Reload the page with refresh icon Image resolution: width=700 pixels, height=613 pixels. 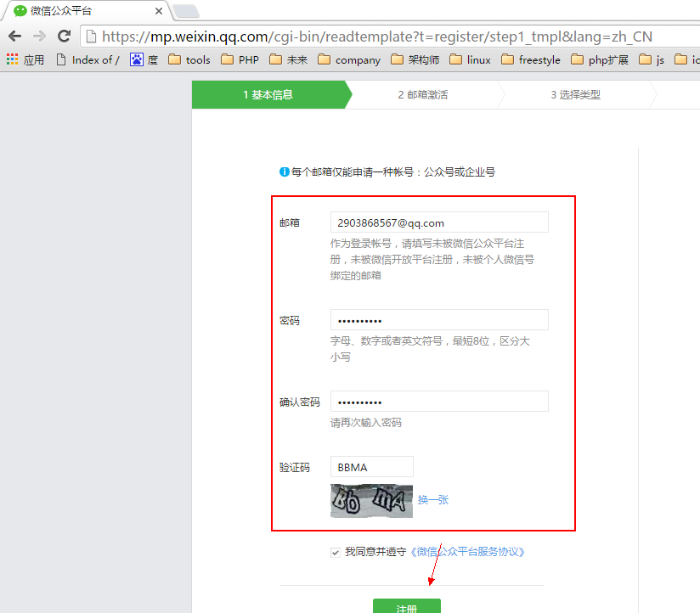point(64,36)
